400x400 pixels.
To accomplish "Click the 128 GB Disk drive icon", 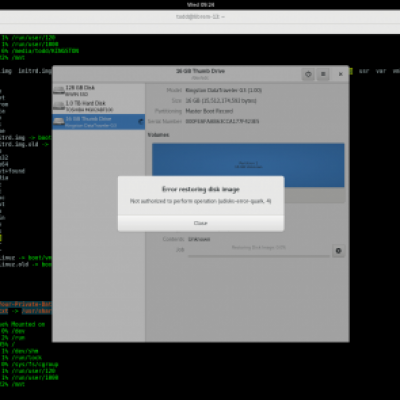I will 59,91.
